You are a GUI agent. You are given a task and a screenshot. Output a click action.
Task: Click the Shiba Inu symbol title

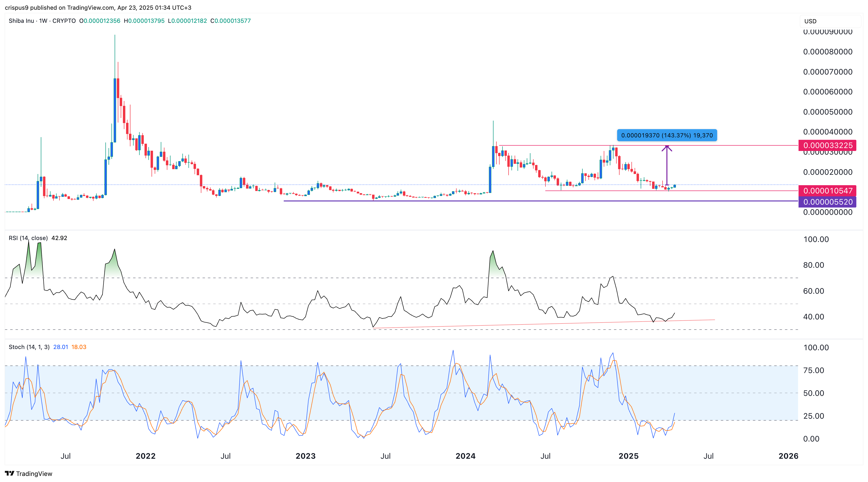(21, 21)
